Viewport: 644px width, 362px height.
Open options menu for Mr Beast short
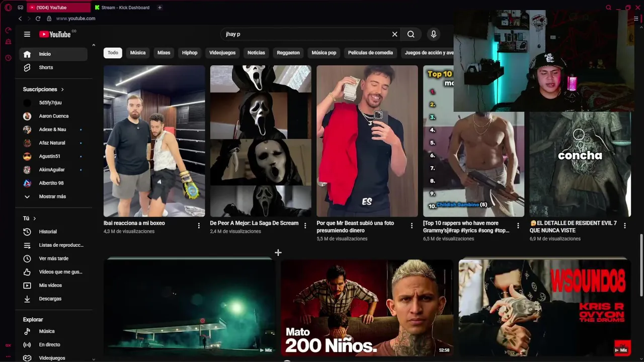[412, 226]
